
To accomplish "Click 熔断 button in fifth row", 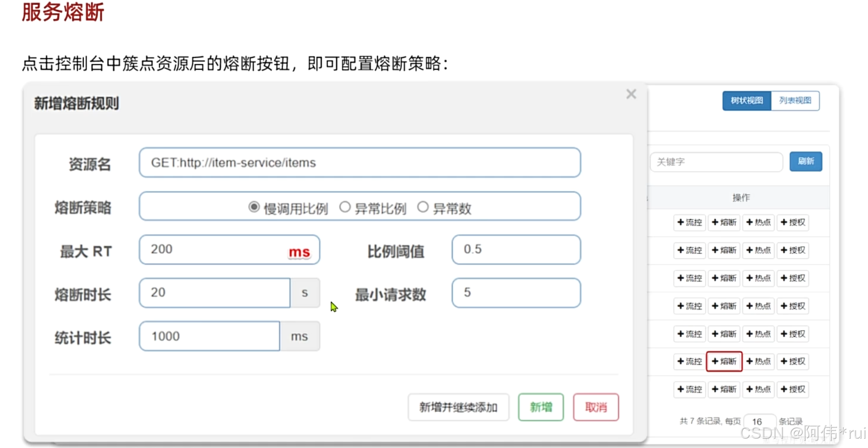I will click(724, 334).
